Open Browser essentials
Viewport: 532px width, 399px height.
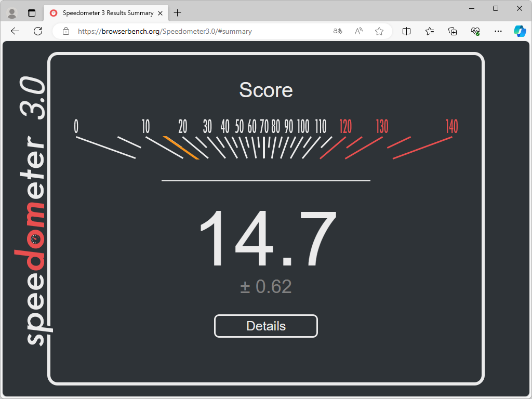point(475,31)
